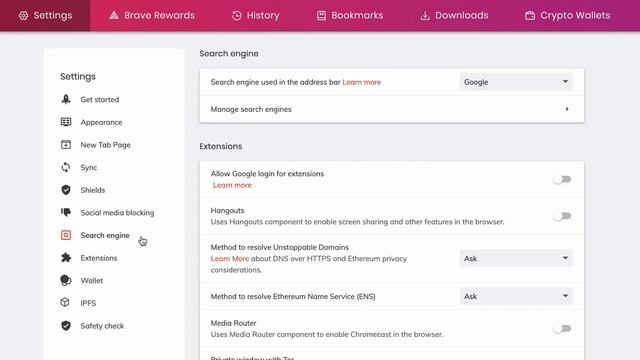Click the Bookmarks icon in top bar

(x=321, y=16)
